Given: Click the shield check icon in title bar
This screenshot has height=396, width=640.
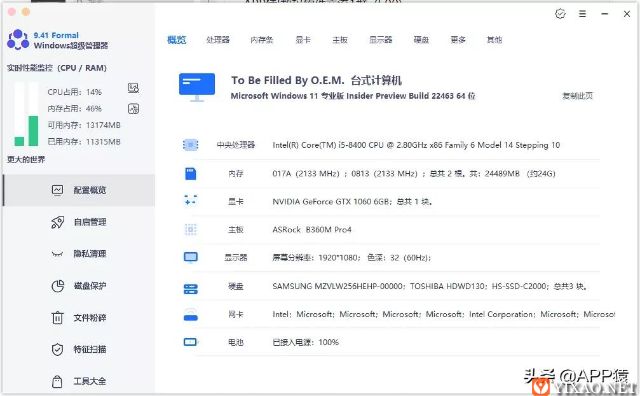Looking at the screenshot, I should pyautogui.click(x=560, y=14).
